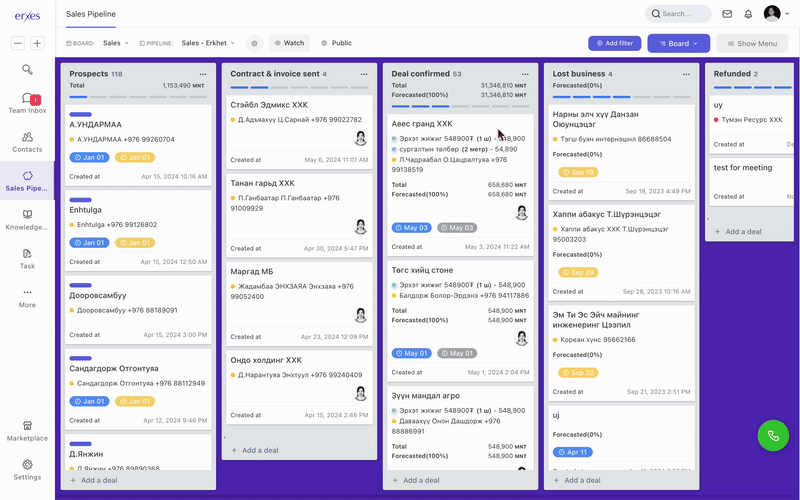Open the uy deal in Refunded
This screenshot has width=800, height=500.
(752, 124)
